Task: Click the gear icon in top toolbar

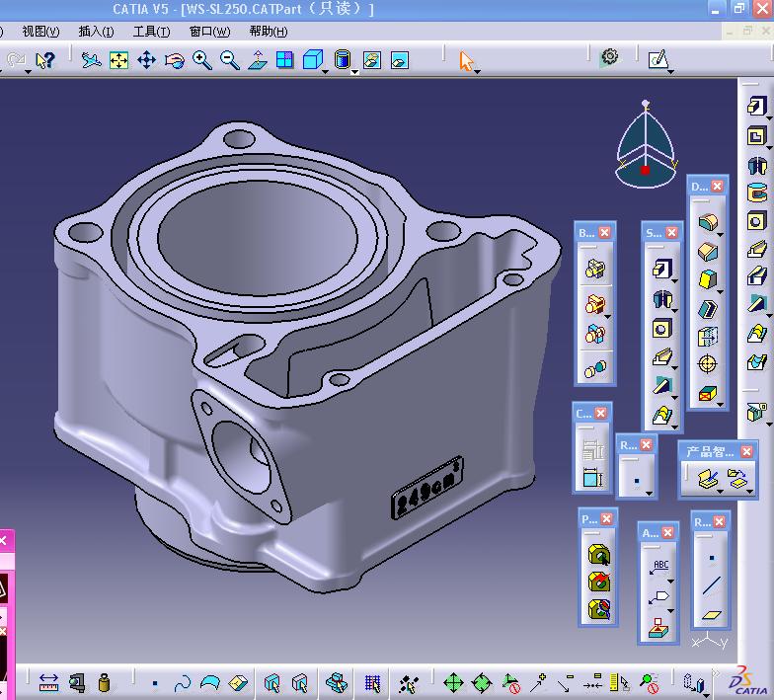Action: 610,57
